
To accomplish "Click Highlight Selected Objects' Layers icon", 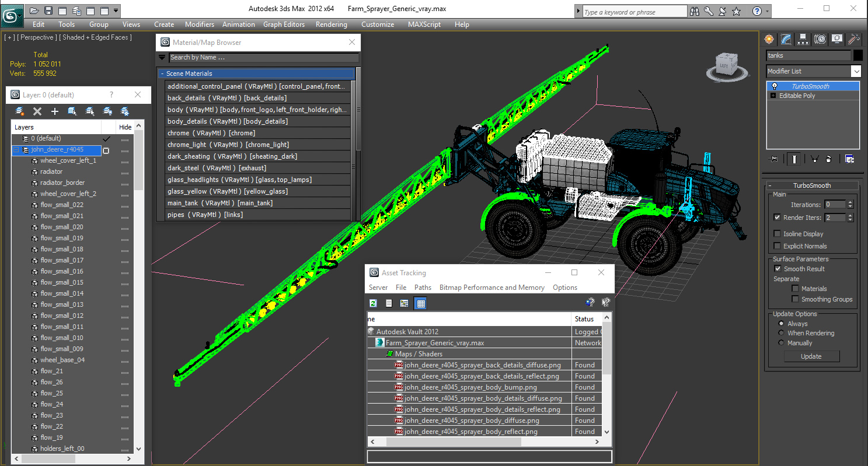I will coord(90,111).
